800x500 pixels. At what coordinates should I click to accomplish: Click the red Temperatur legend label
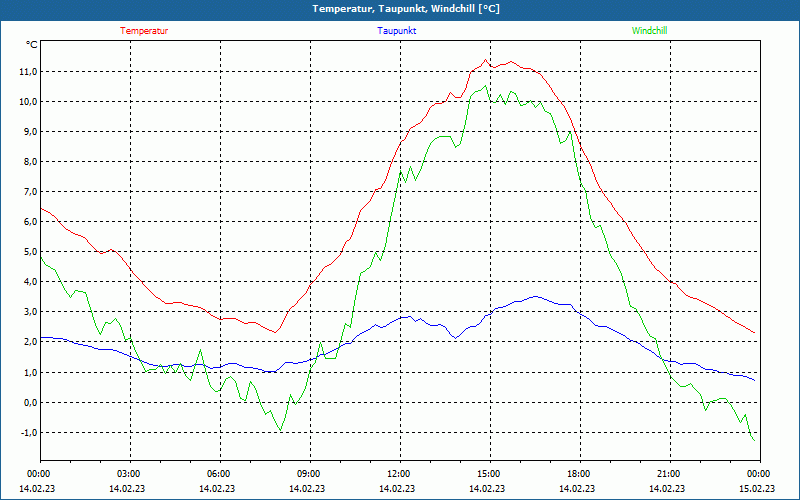point(144,31)
